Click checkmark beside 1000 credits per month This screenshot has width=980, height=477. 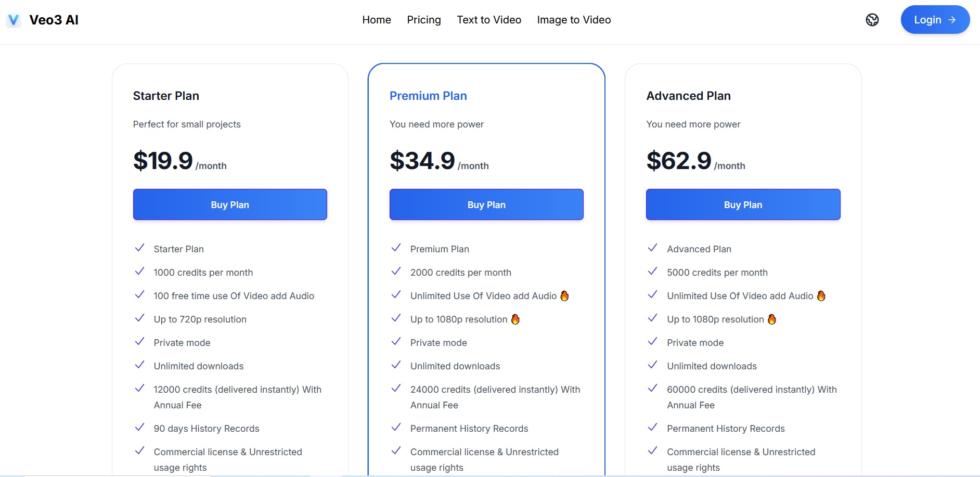[x=139, y=272]
